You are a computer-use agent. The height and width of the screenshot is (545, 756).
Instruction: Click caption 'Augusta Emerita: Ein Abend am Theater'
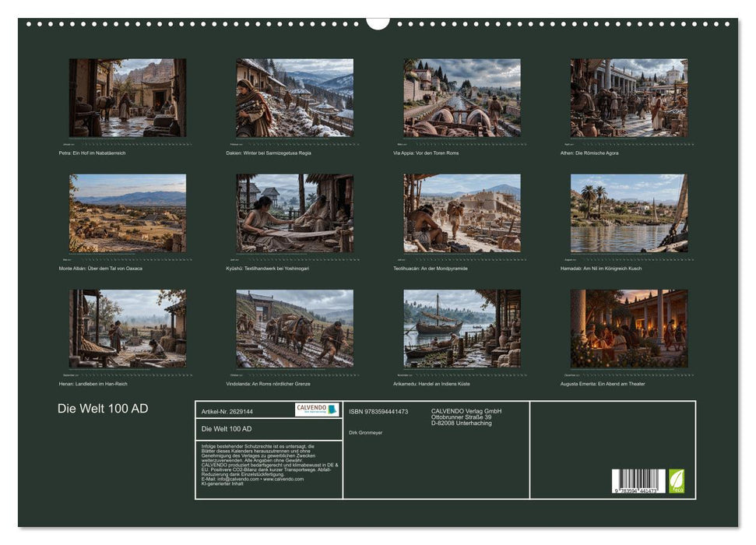603,384
